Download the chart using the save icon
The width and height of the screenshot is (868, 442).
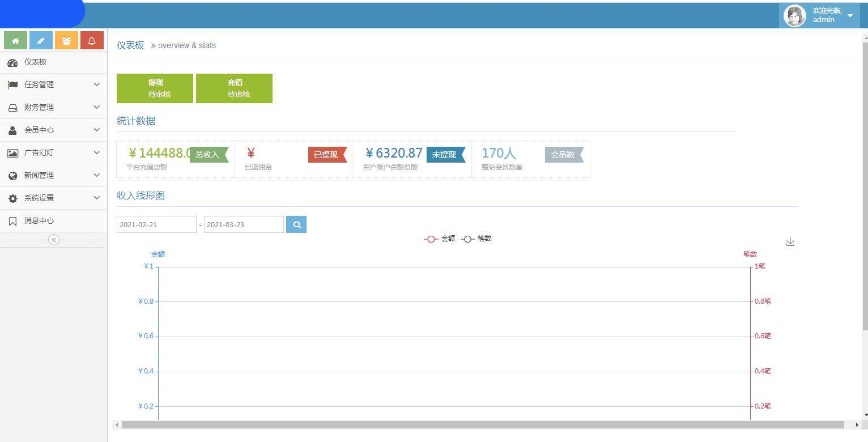[790, 242]
